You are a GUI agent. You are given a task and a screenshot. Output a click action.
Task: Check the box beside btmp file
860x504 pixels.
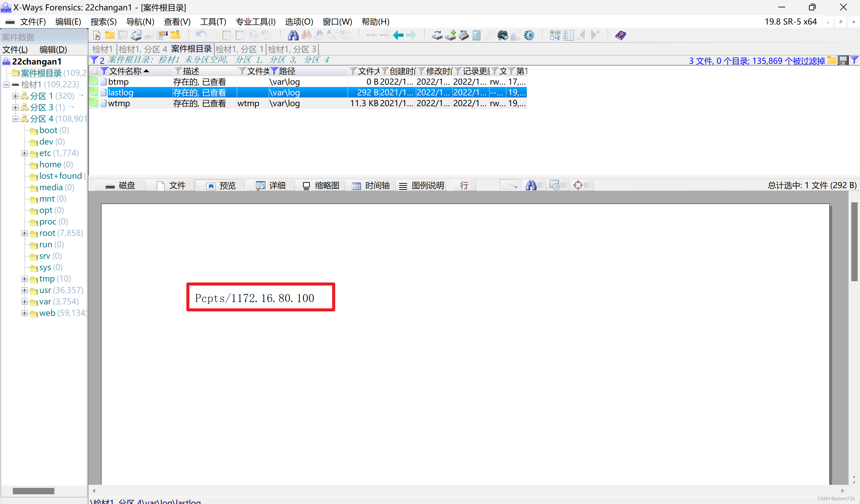[94, 82]
